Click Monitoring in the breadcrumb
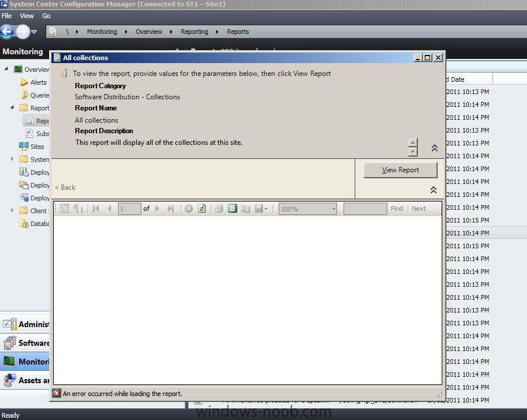 [102, 32]
